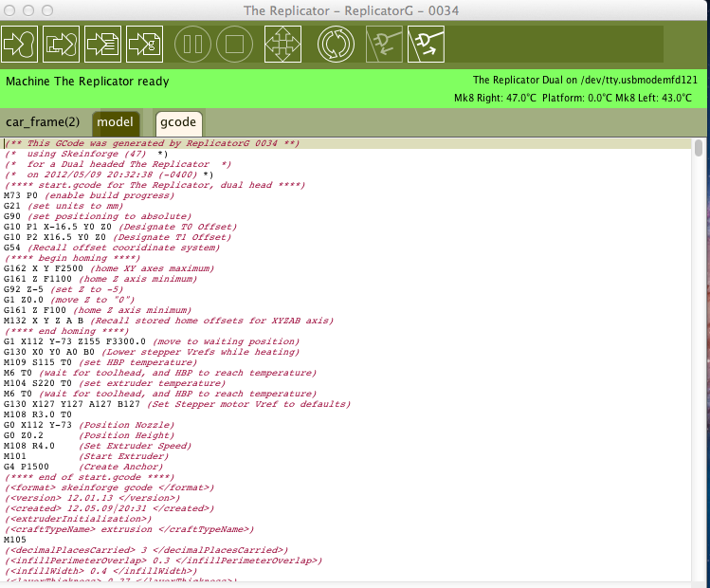The height and width of the screenshot is (588, 710).
Task: Click the Pause build button
Action: coord(192,44)
